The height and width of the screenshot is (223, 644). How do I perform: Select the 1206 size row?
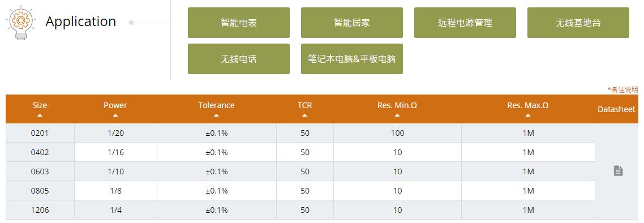point(300,210)
